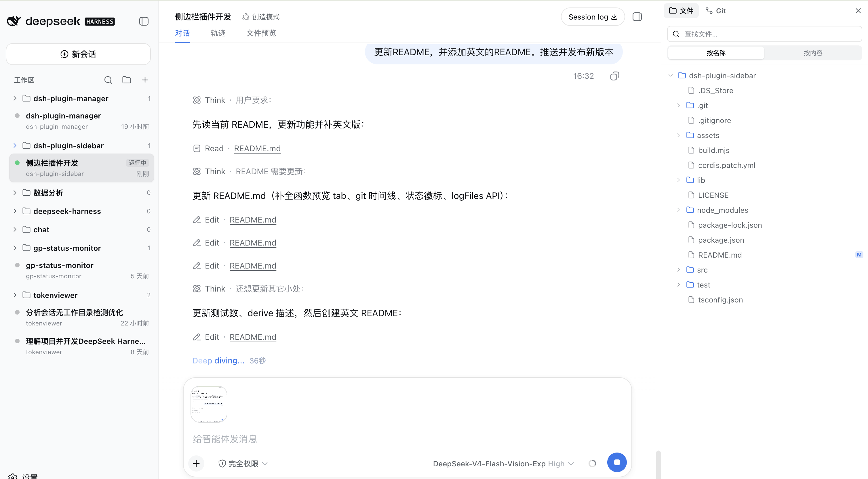
Task: Close the file panel
Action: point(858,11)
